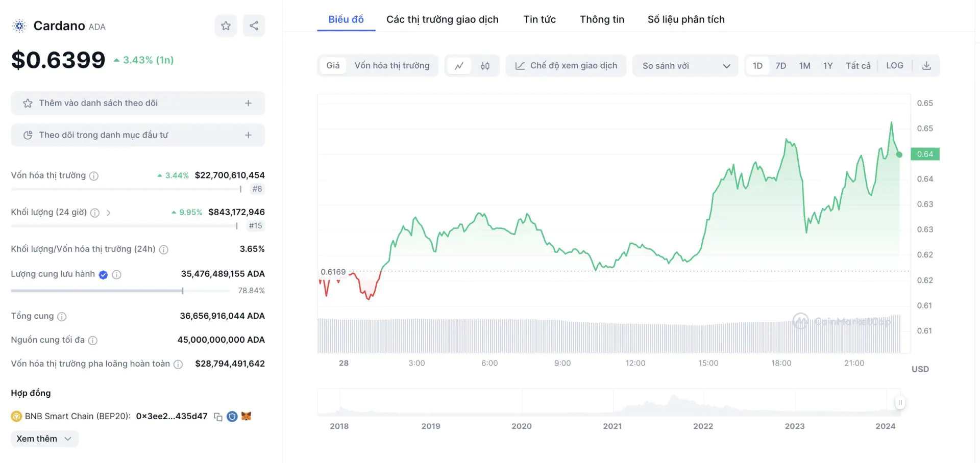Click the 35,476,489,155 ADA value

(223, 274)
